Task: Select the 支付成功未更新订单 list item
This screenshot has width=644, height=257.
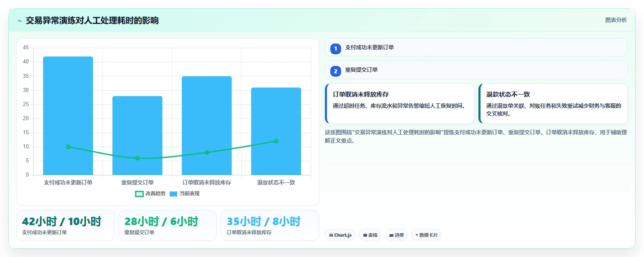Action: pos(476,47)
